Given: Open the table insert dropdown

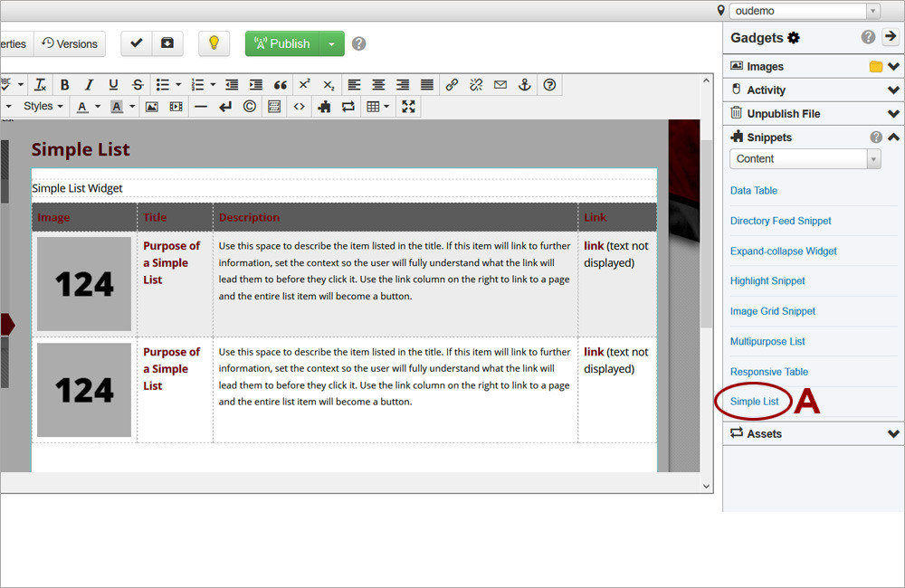Looking at the screenshot, I should point(378,107).
